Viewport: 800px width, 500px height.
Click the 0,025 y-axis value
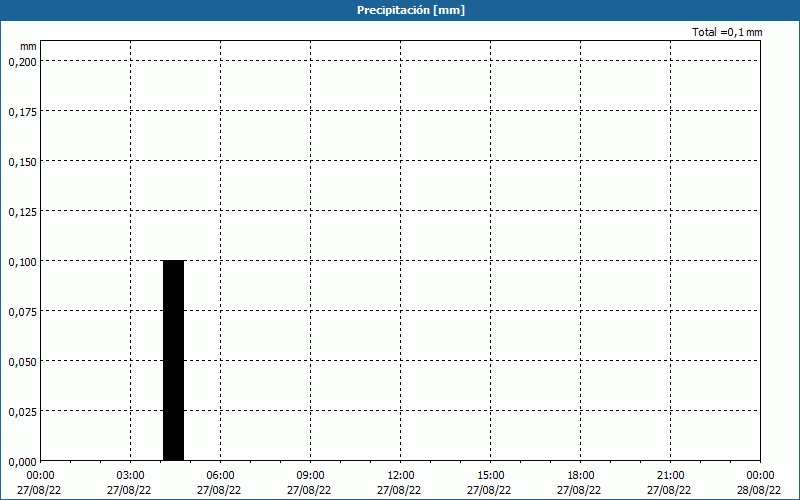[x=23, y=412]
